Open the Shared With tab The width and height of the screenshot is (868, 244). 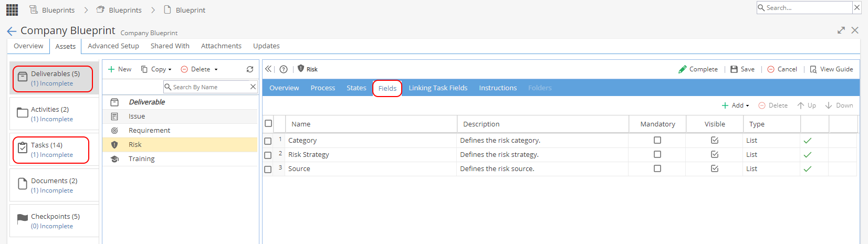[170, 46]
